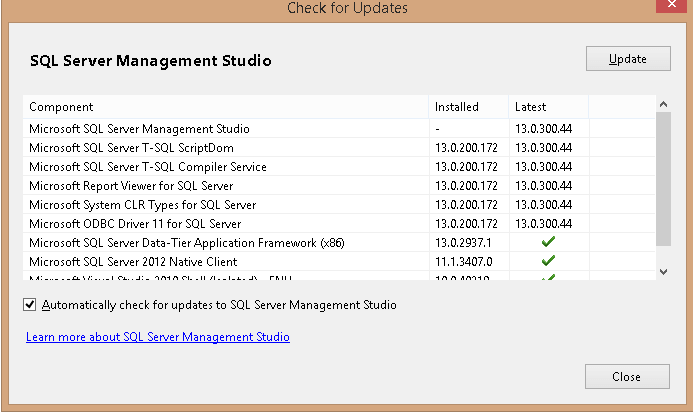The height and width of the screenshot is (412, 693).
Task: Select Microsoft SQL Server 2012 Native Client row
Action: (x=339, y=262)
